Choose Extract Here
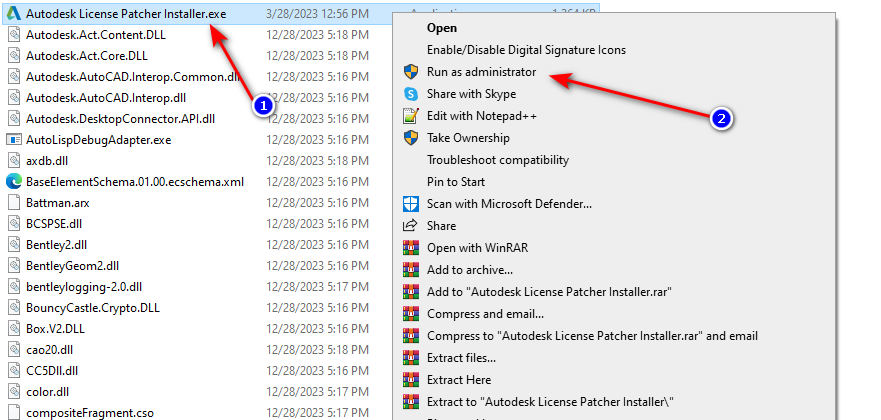 pos(458,380)
